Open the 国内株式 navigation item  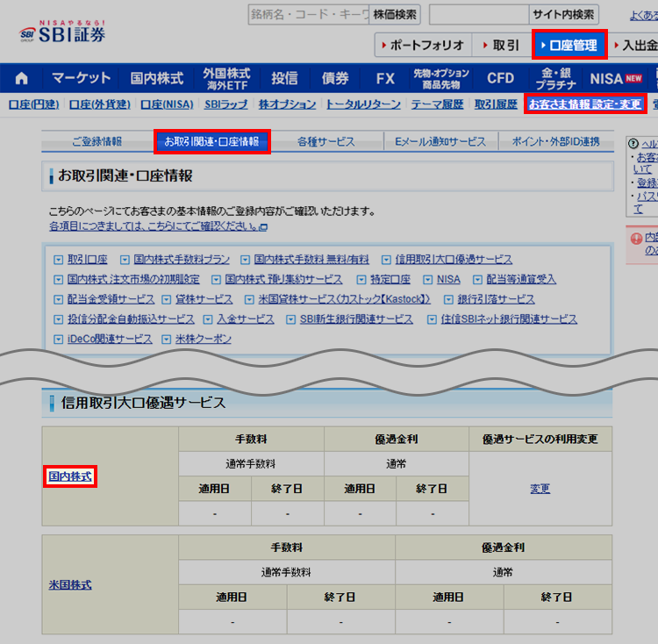coord(157,78)
